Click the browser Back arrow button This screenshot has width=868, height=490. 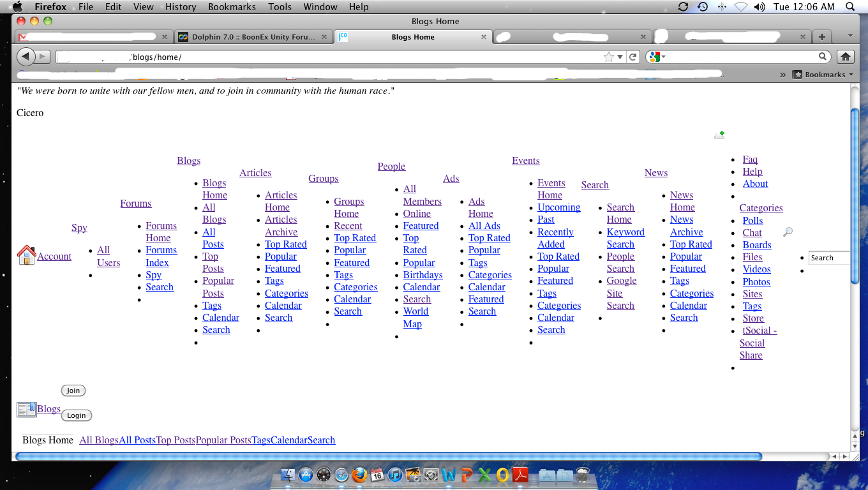tap(25, 57)
